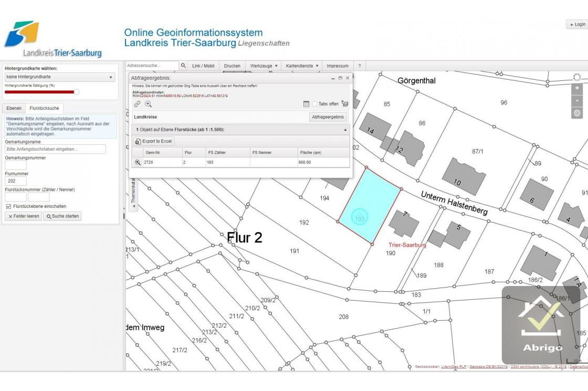This screenshot has height=391, width=588.
Task: Click the Flur column header
Action: tap(194, 153)
